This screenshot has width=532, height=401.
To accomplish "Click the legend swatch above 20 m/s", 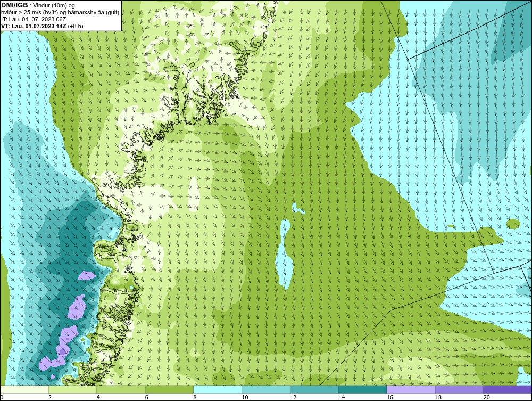I will pyautogui.click(x=508, y=389).
